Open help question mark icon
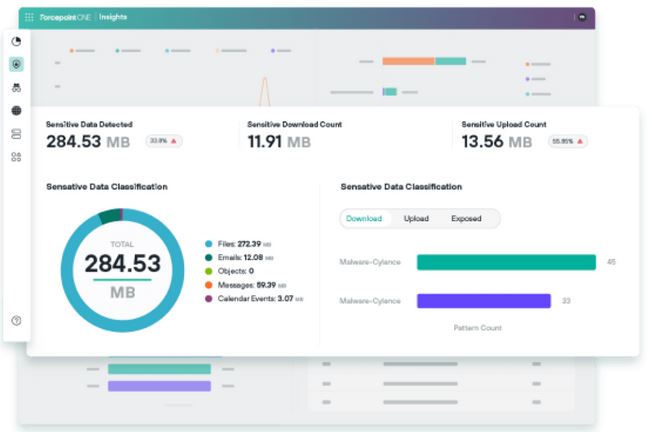 pyautogui.click(x=16, y=320)
